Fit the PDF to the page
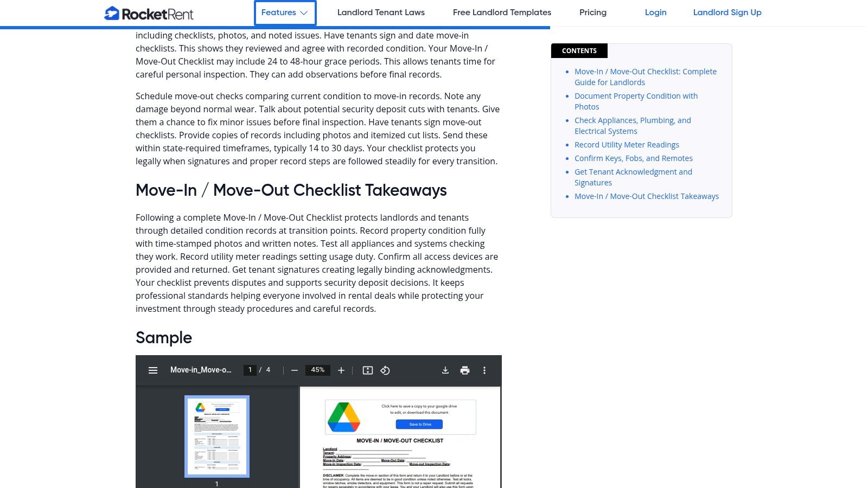Image resolution: width=868 pixels, height=488 pixels. point(368,370)
